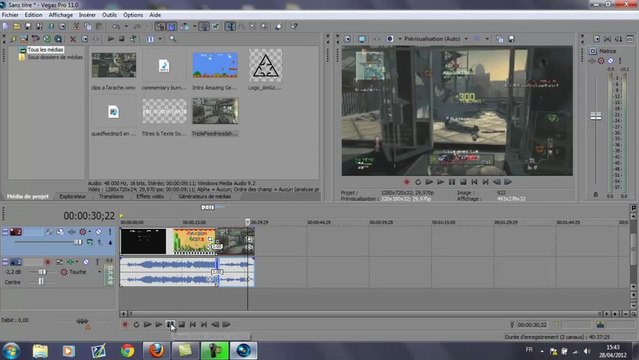Viewport: 639px width, 360px height.
Task: Click the Remove selected media red X icon
Action: click(73, 39)
